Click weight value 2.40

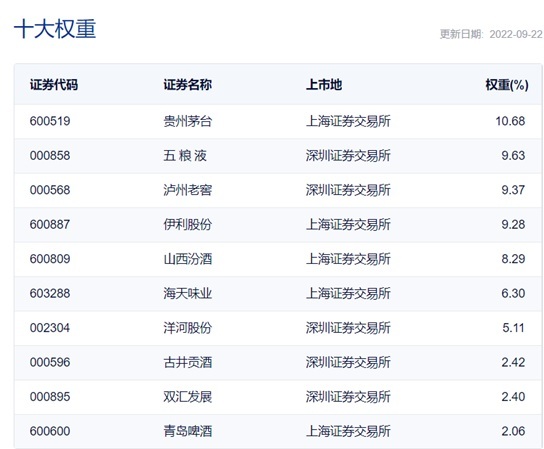[x=513, y=397]
